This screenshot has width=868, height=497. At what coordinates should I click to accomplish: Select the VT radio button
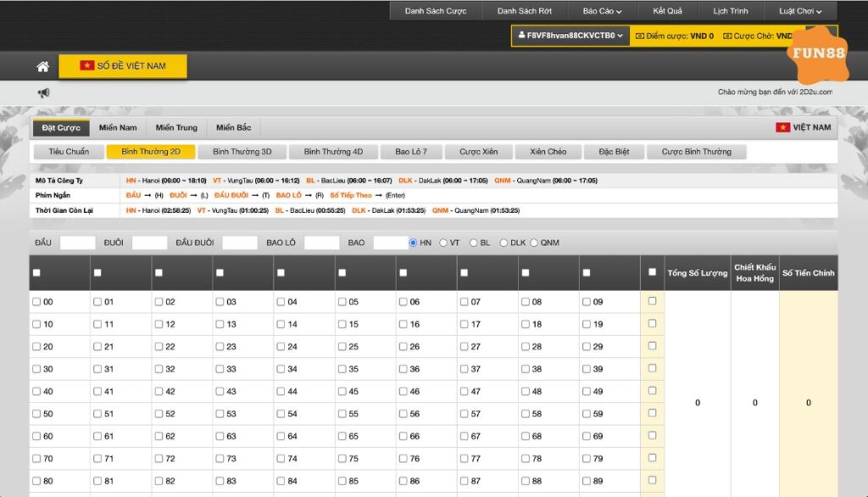click(x=442, y=243)
